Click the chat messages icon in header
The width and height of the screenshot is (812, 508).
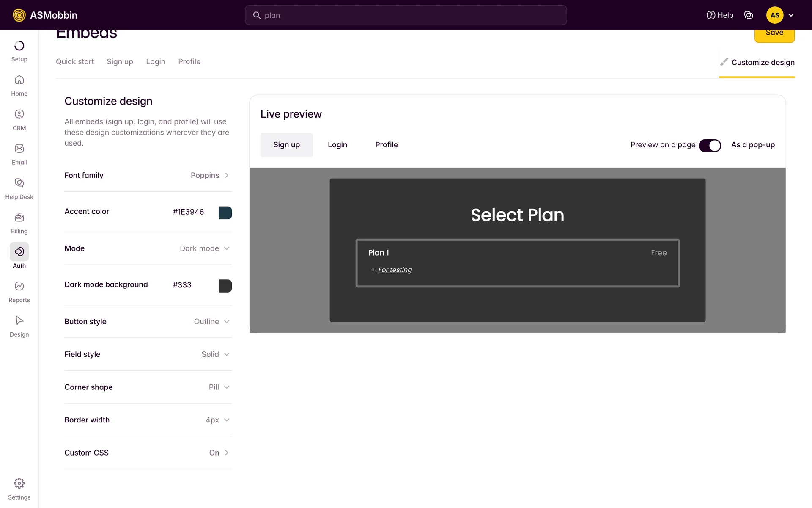(748, 15)
